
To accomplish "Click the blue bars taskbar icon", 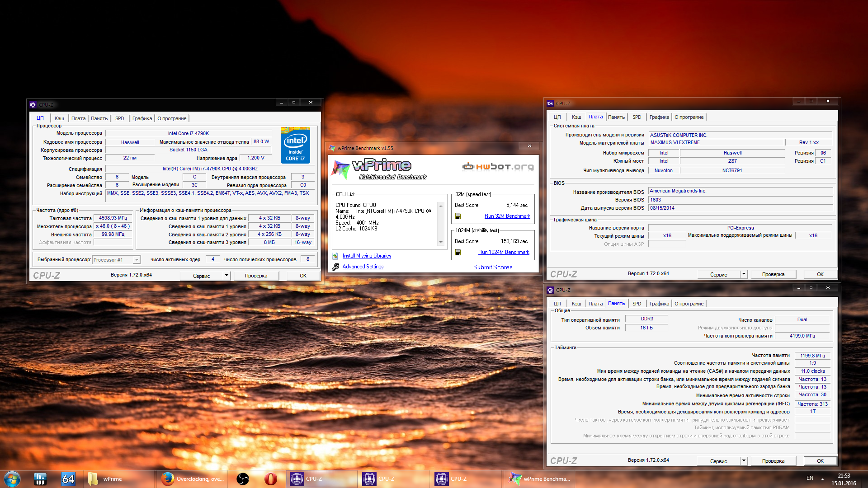I will click(x=40, y=479).
